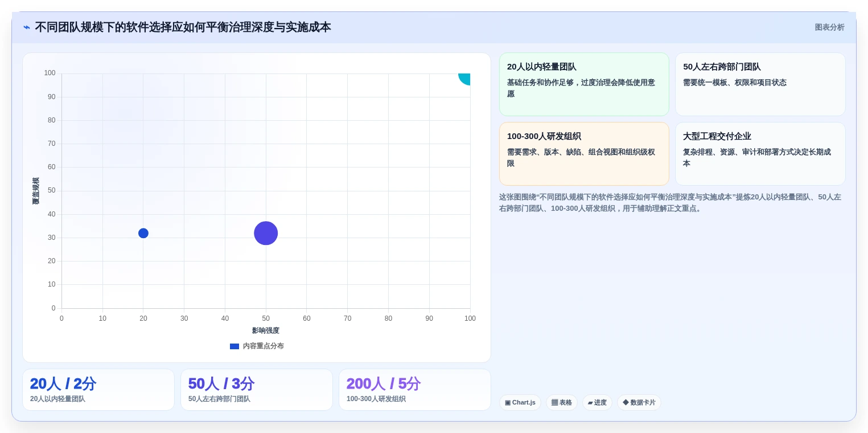This screenshot has width=868, height=433.
Task: Open the 20人以内轻量团队 info card
Action: 584,84
